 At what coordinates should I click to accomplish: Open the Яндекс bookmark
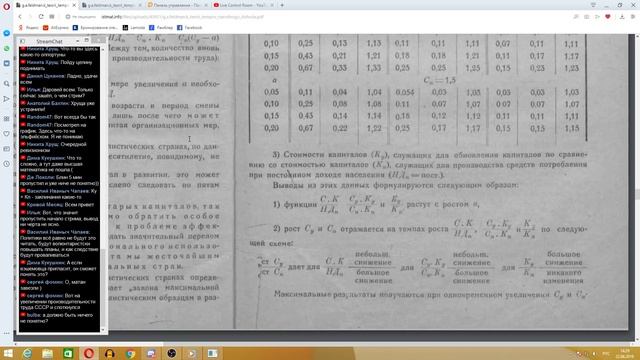(29, 28)
